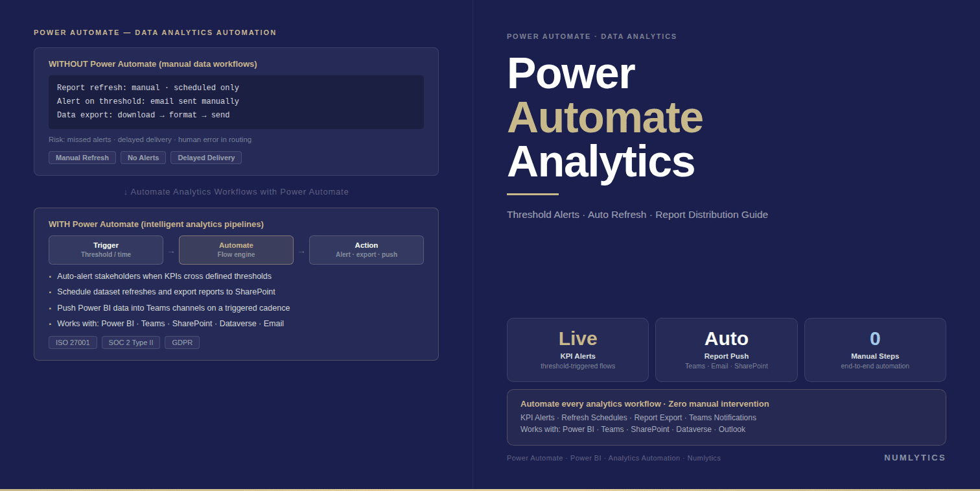Click the 'Analytics' title word
Viewport: 980px width, 491px height.
click(x=601, y=162)
